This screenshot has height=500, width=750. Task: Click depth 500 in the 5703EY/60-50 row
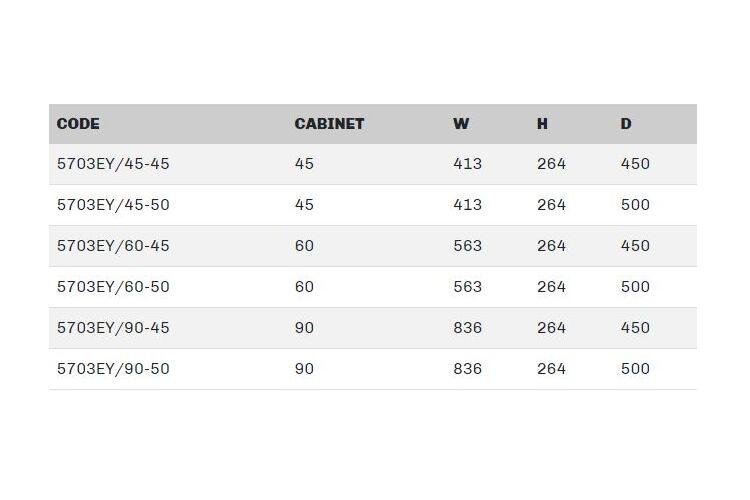point(635,287)
